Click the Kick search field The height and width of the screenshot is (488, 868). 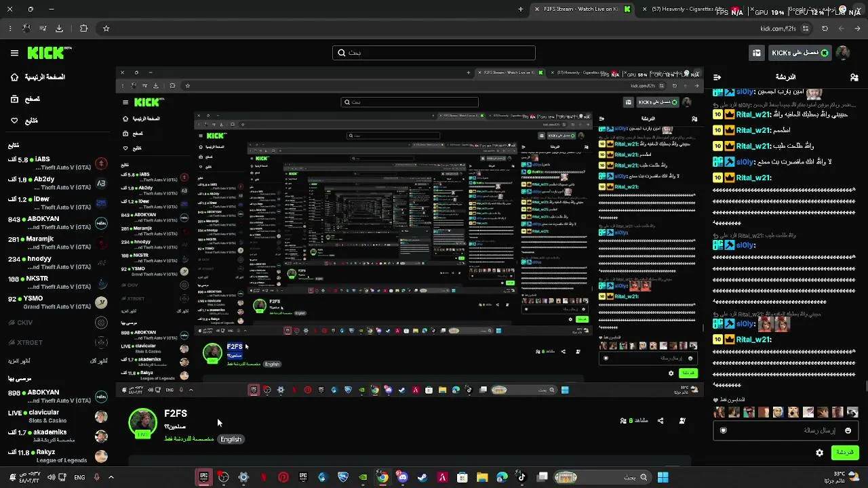pyautogui.click(x=434, y=53)
